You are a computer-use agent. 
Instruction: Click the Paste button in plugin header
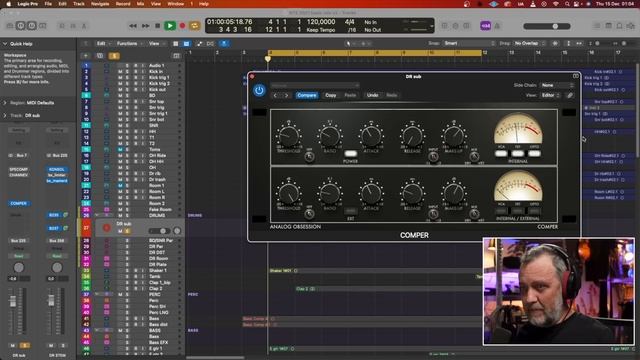pyautogui.click(x=350, y=95)
